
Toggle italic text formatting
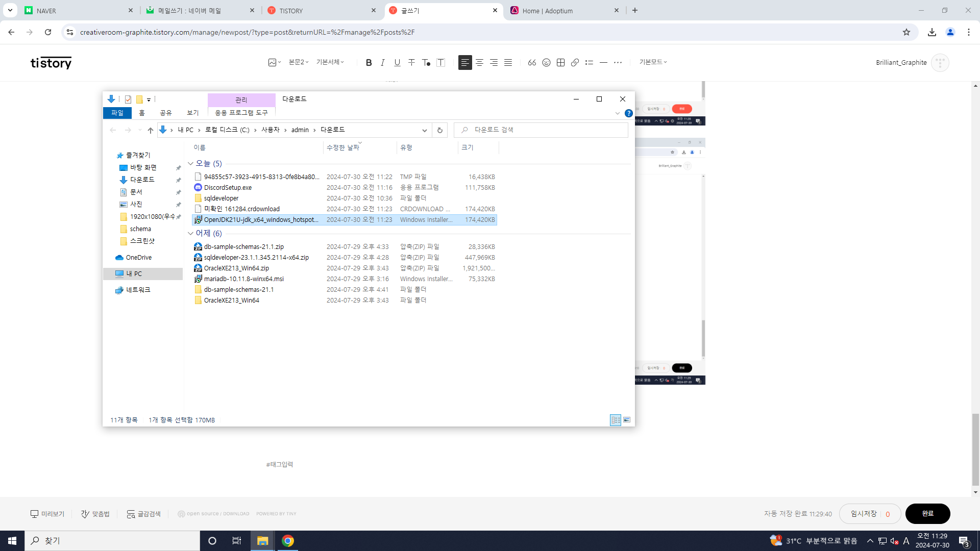click(x=383, y=62)
